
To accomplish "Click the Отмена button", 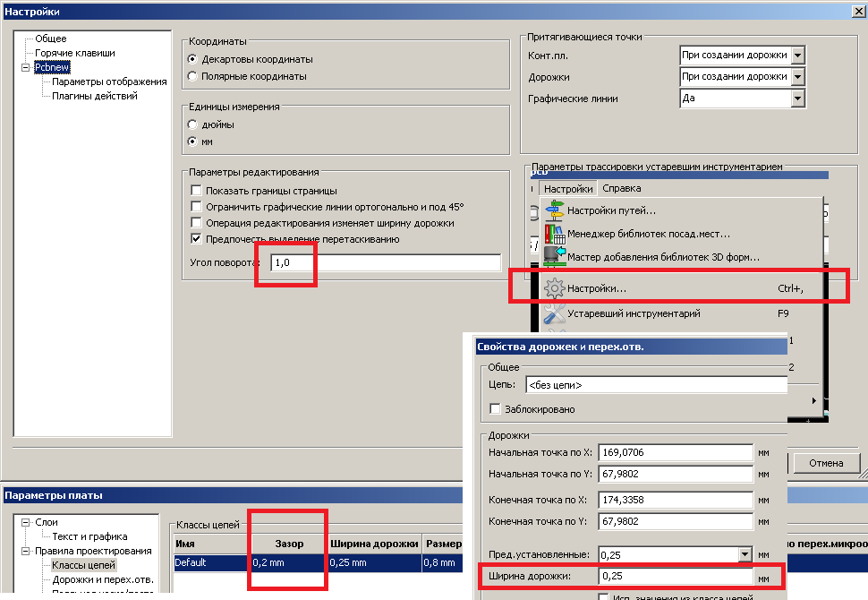I will 826,463.
